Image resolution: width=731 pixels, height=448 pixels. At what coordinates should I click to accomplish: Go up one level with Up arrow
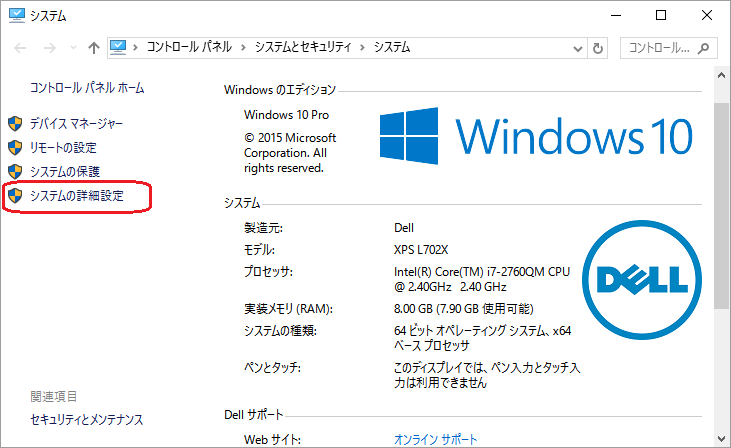(x=94, y=48)
